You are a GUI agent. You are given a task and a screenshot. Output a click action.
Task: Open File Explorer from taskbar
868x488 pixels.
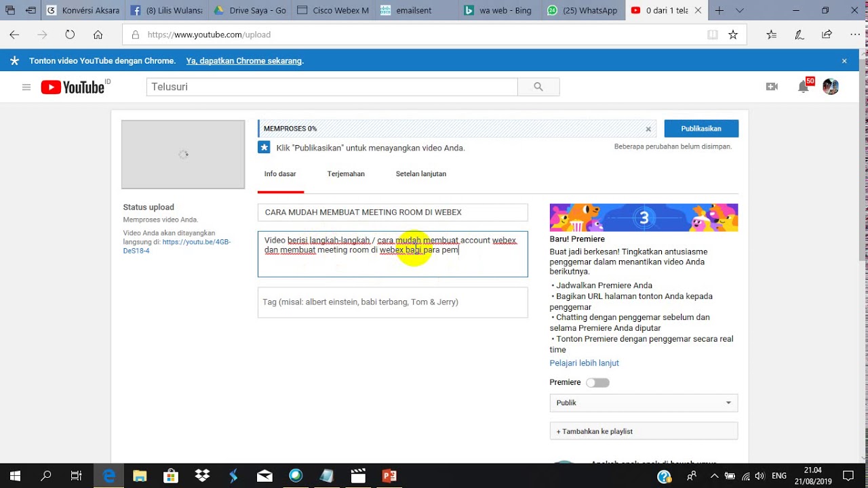click(140, 476)
